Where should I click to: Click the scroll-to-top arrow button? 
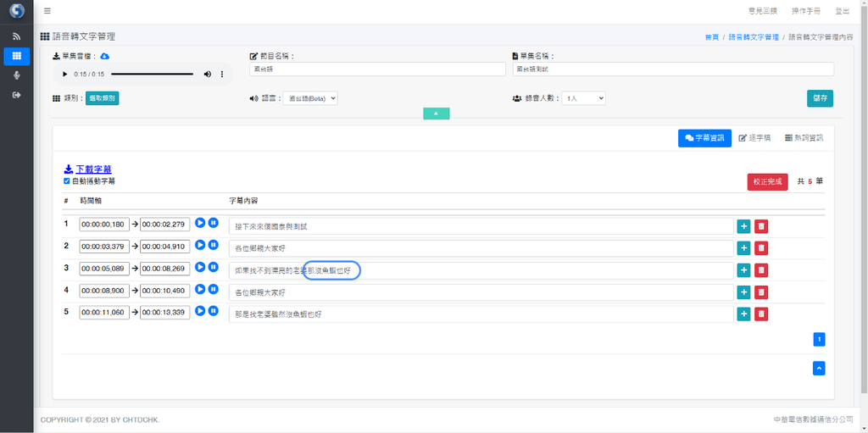tap(820, 369)
